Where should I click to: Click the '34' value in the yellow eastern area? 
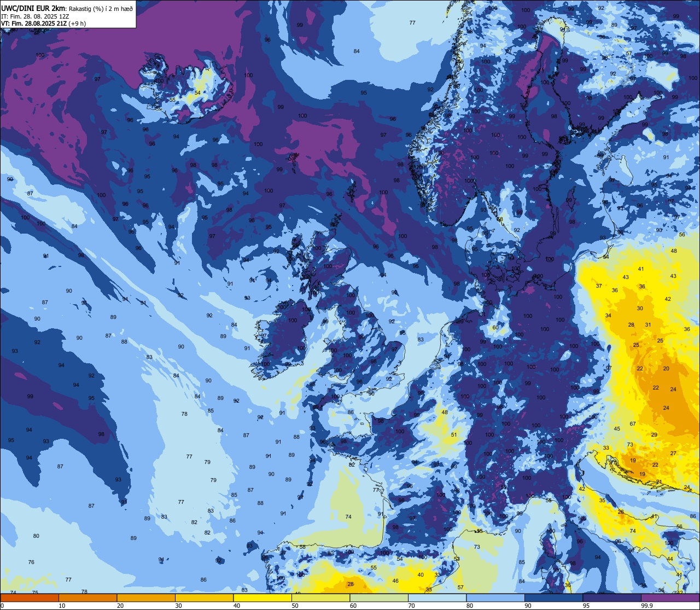click(x=608, y=316)
